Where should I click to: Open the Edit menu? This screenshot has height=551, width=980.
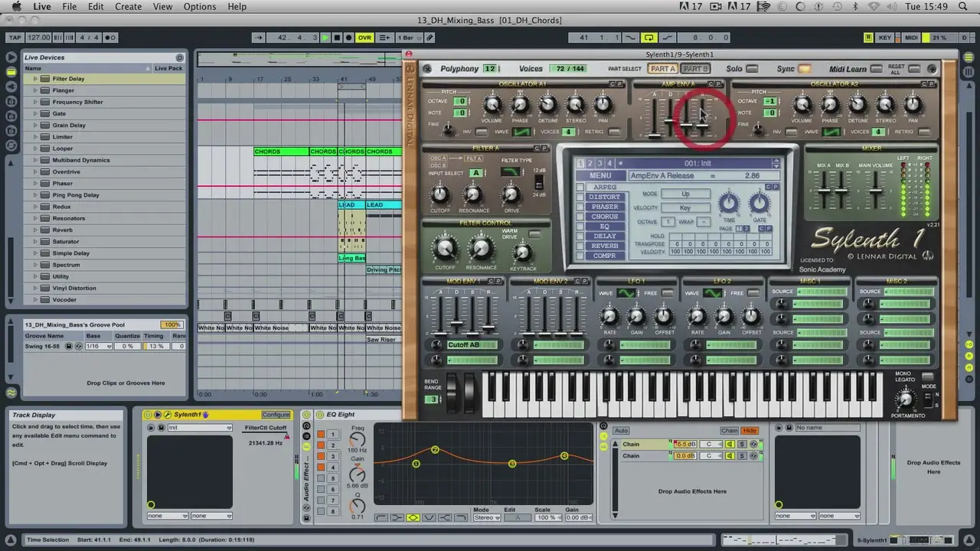96,7
